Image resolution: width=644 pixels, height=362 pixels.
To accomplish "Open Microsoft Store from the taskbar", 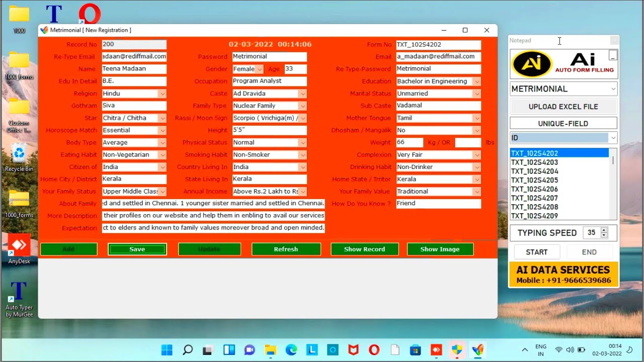I will (x=416, y=349).
